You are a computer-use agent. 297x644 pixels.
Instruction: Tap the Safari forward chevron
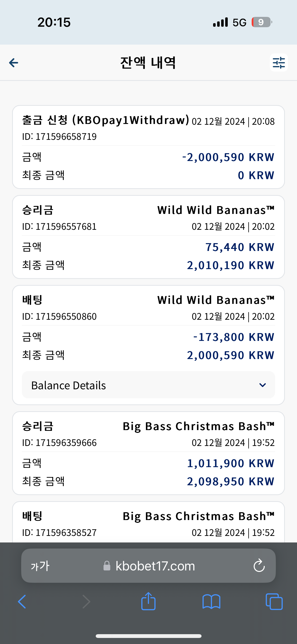click(x=86, y=602)
